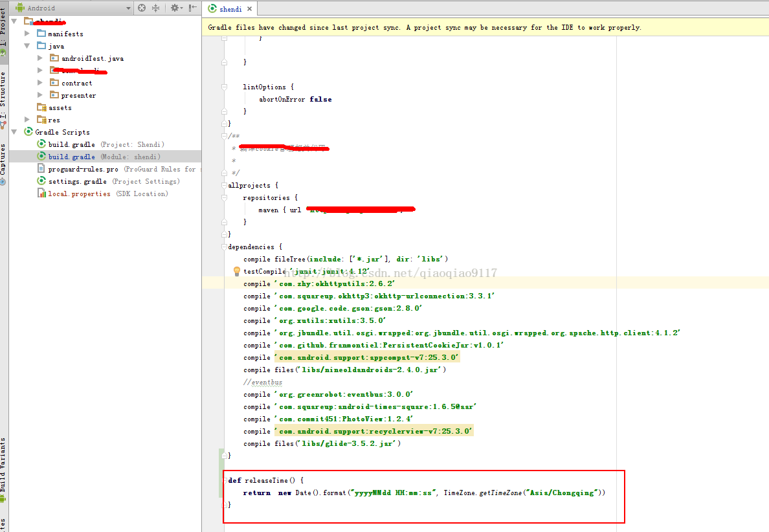Viewport: 769px width, 532px height.
Task: Click the abortOnError false line
Action: point(295,100)
